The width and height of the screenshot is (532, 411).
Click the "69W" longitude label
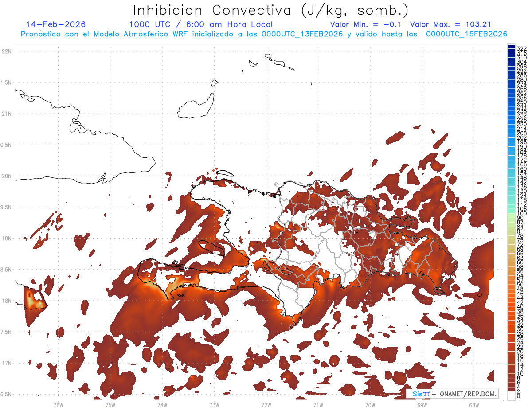(422, 405)
